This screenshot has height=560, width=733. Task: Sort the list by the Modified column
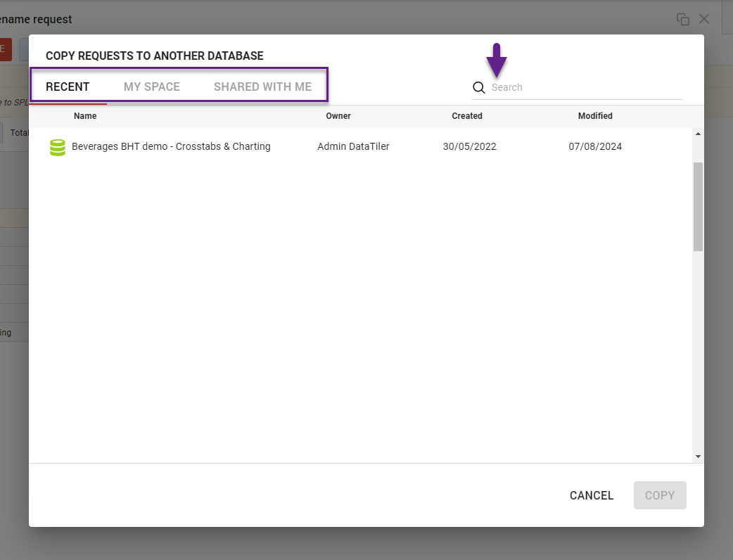[594, 116]
